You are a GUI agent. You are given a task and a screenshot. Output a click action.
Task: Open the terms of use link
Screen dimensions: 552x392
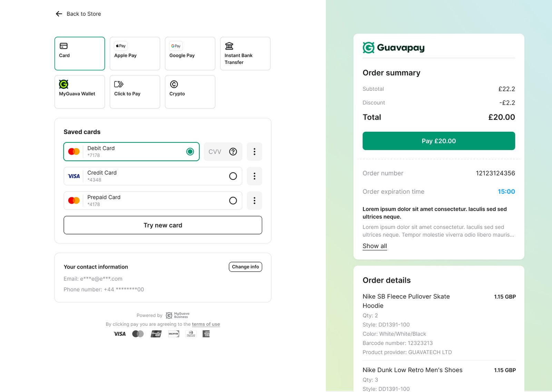tap(206, 324)
